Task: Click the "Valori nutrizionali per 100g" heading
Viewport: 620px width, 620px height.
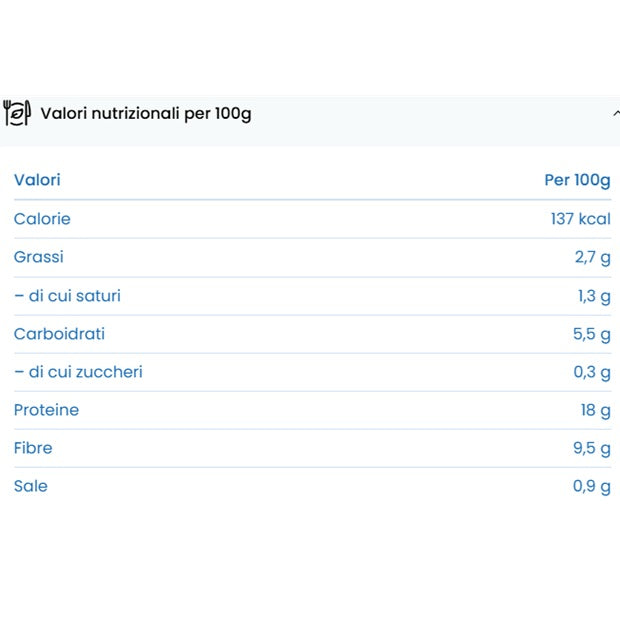Action: (x=146, y=113)
